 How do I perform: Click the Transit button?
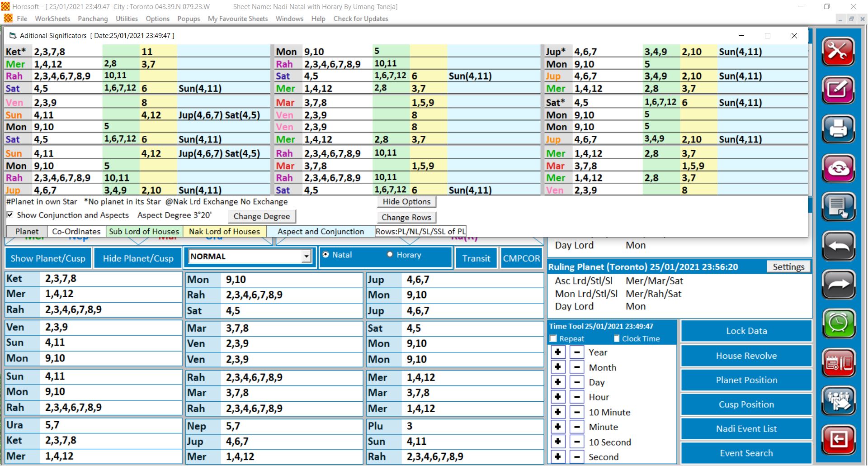476,258
